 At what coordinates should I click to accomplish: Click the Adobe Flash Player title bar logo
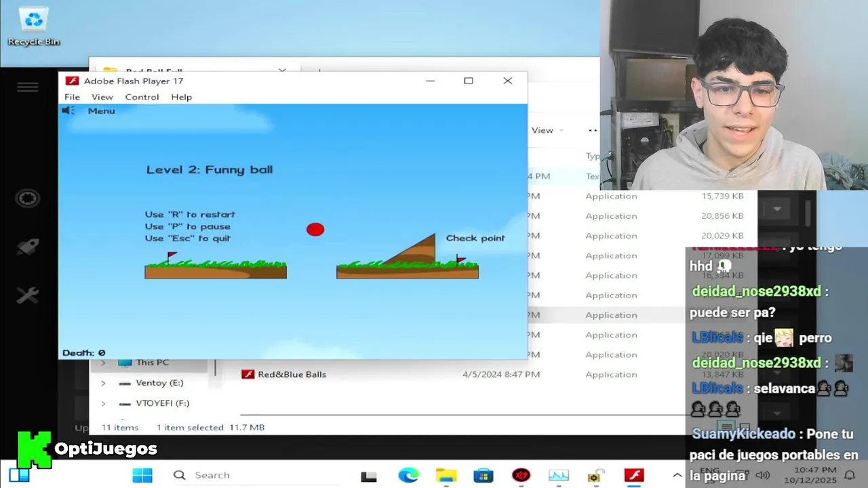tap(72, 81)
